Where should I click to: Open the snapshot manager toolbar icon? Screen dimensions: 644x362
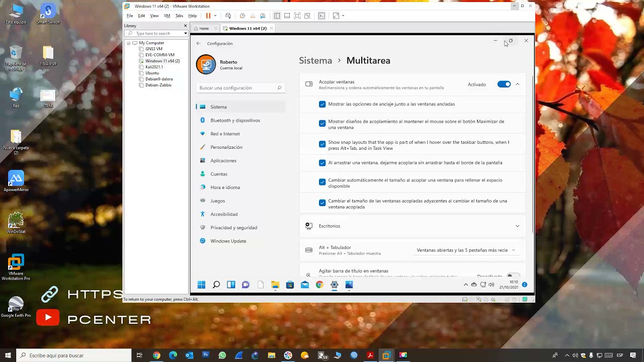[262, 16]
